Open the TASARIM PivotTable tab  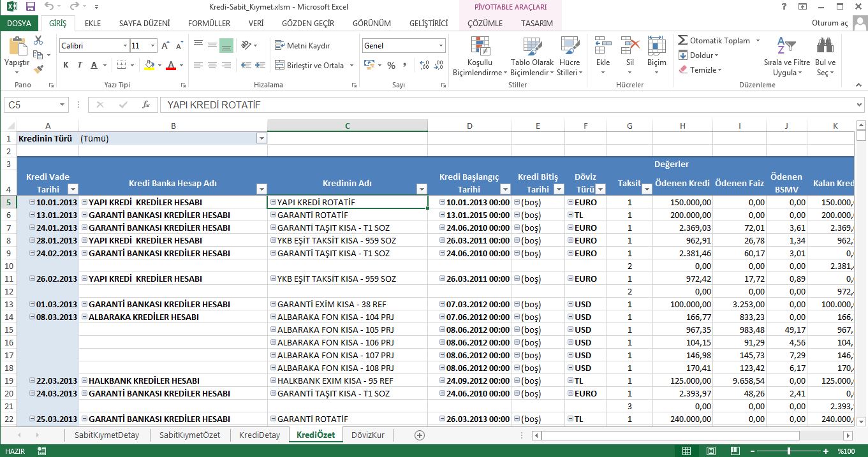point(537,24)
